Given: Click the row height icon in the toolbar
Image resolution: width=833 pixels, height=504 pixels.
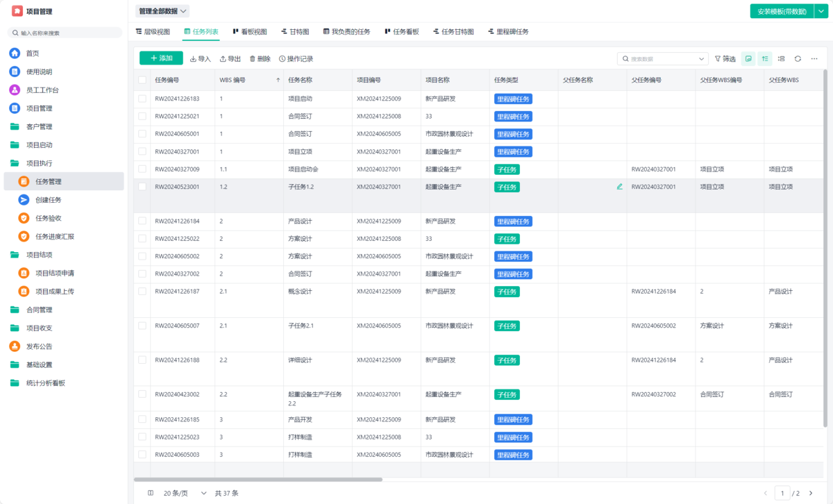Looking at the screenshot, I should point(781,59).
